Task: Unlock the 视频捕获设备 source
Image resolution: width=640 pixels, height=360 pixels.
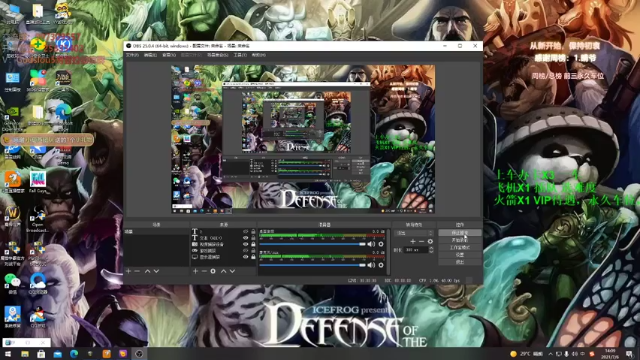Action: pyautogui.click(x=253, y=244)
